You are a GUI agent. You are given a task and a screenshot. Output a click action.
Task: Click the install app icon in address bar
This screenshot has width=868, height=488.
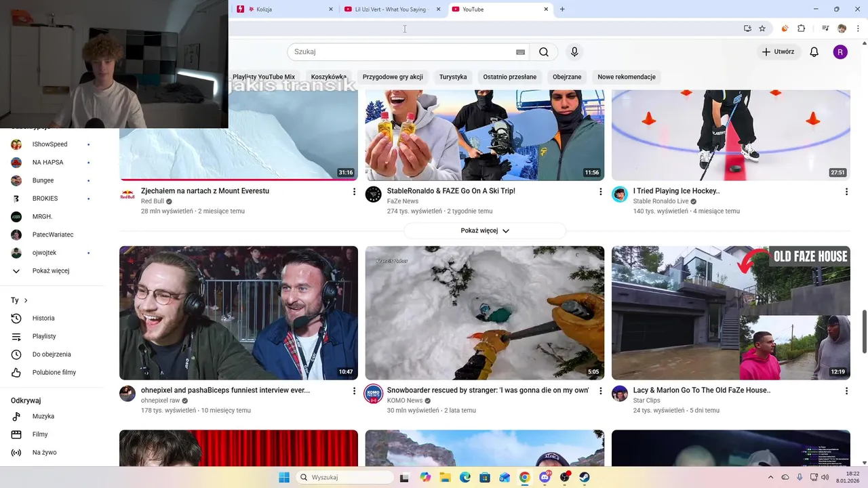click(x=747, y=28)
